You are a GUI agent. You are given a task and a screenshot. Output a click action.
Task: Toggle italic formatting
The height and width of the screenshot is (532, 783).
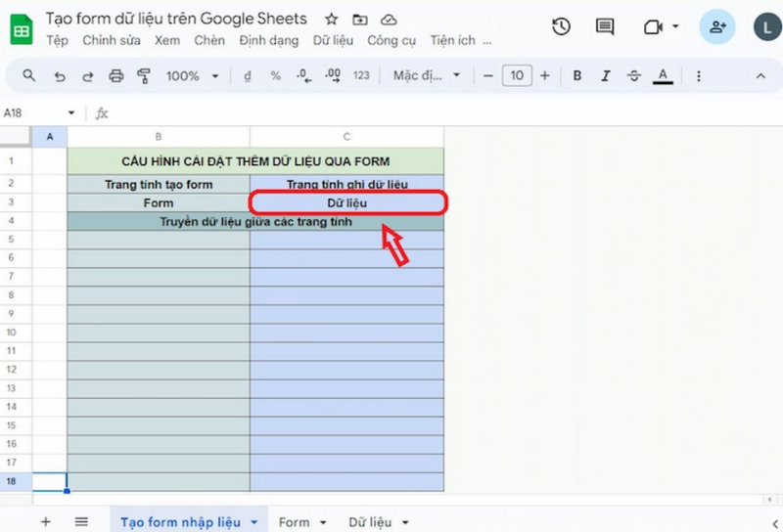point(605,75)
